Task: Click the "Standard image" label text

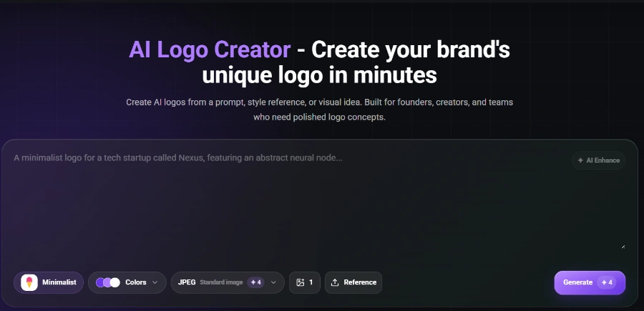Action: [x=221, y=282]
